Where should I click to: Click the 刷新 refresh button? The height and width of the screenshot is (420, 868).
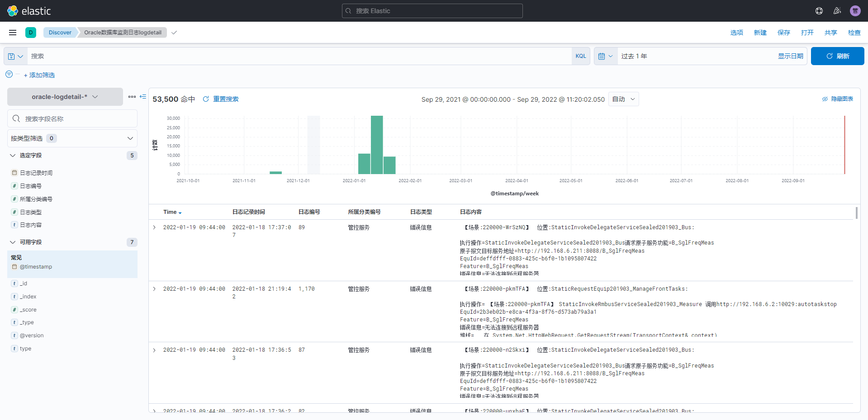837,56
